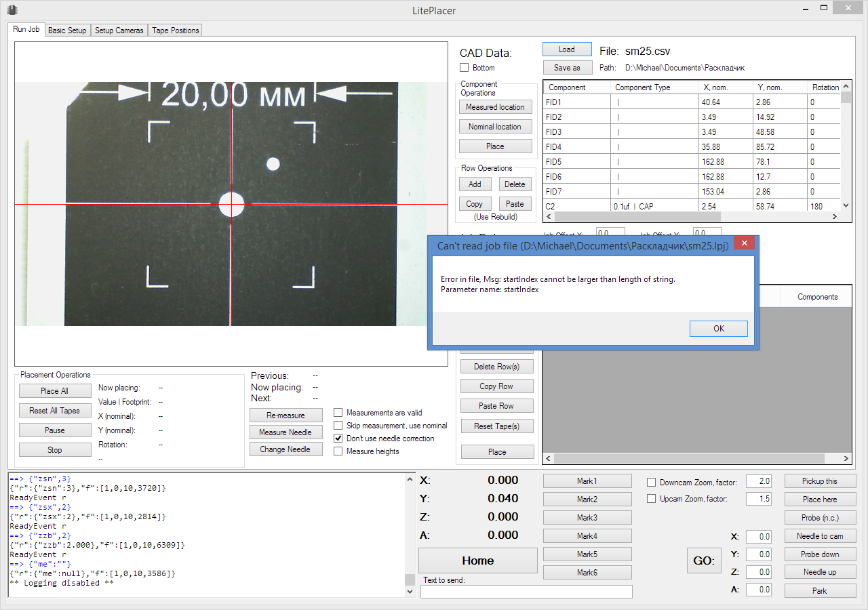Screen dimensions: 868x610
Task: Enable the Measure heights checkbox
Action: pyautogui.click(x=338, y=451)
